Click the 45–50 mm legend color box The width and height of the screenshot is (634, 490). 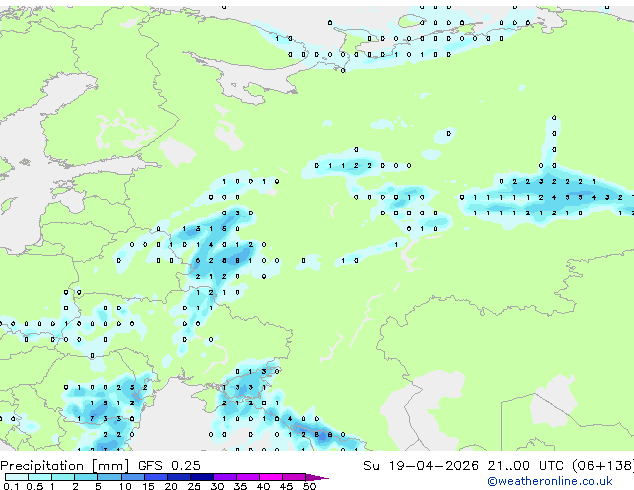pos(294,477)
